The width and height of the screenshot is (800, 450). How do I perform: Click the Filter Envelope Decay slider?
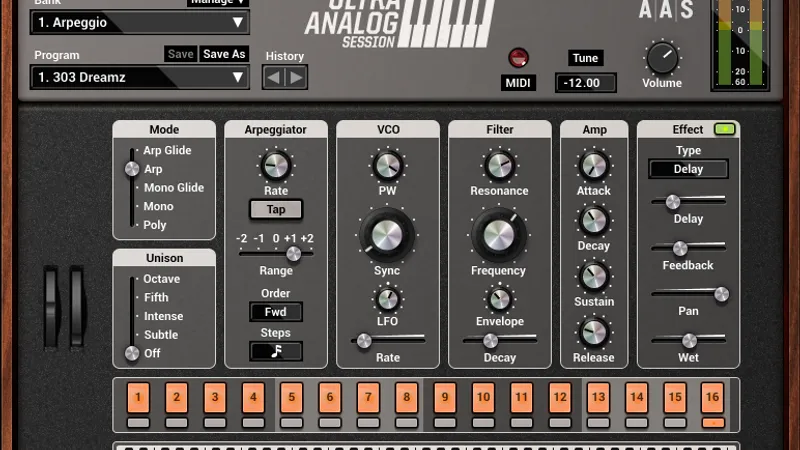tap(499, 340)
